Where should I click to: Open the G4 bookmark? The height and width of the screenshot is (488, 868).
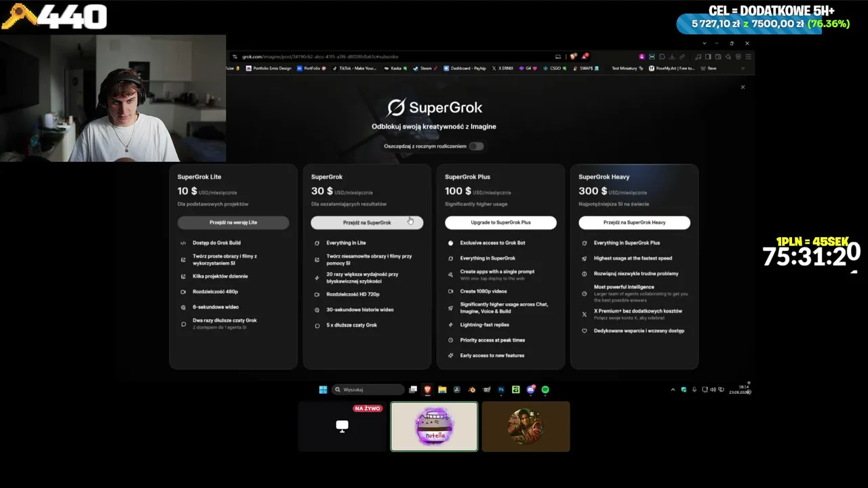coord(529,68)
